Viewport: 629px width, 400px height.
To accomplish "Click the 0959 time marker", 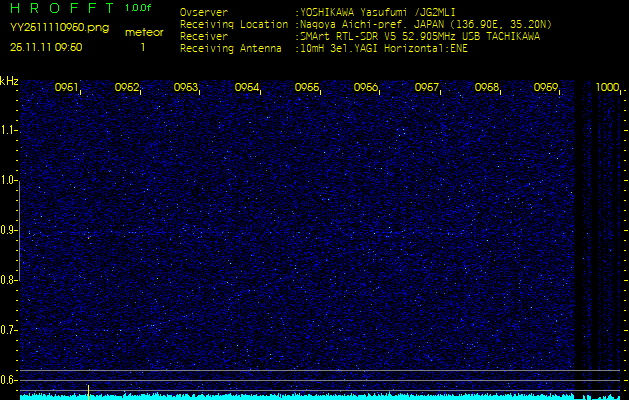I will (x=545, y=88).
